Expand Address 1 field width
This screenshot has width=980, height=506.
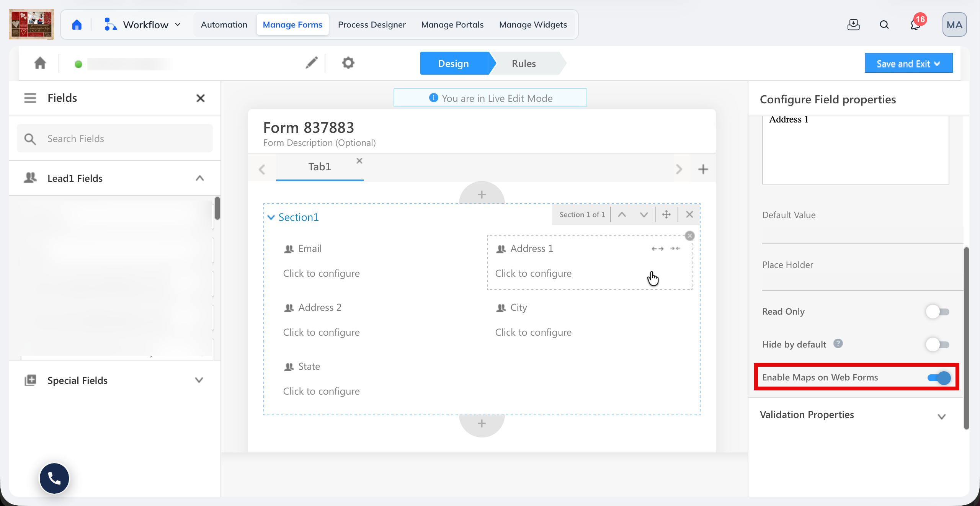(x=657, y=249)
